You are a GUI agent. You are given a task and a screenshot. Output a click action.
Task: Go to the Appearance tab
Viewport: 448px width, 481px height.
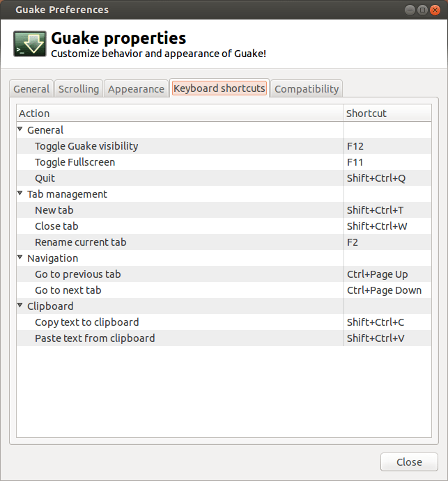coord(136,89)
